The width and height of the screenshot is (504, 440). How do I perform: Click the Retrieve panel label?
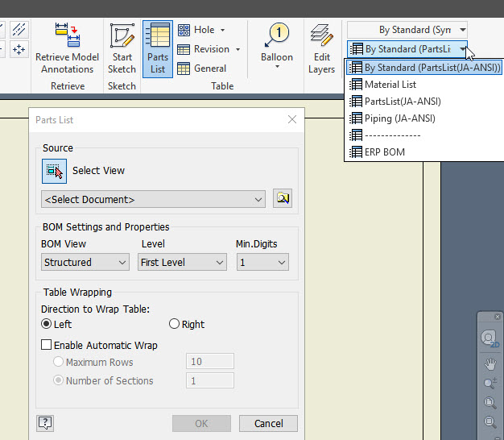[x=68, y=86]
